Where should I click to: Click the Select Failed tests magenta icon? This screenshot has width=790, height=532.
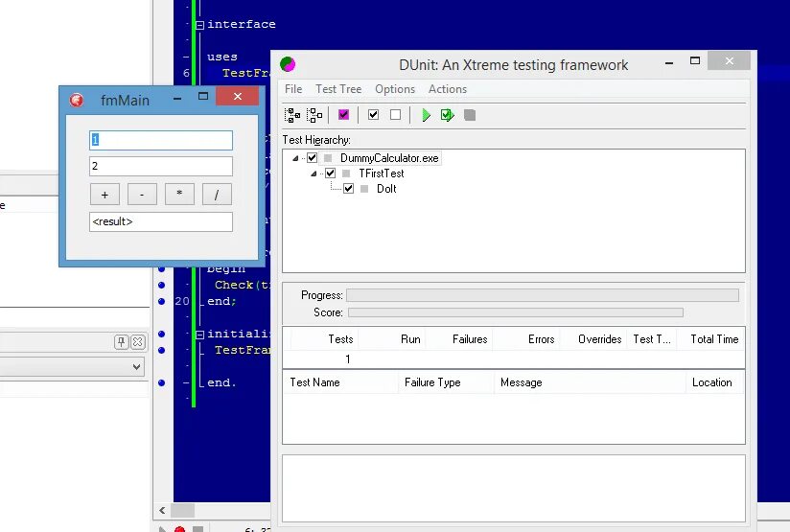click(343, 115)
